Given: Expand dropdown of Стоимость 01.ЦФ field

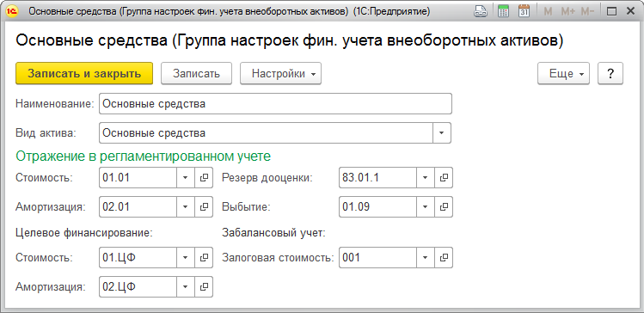Looking at the screenshot, I should (x=185, y=258).
